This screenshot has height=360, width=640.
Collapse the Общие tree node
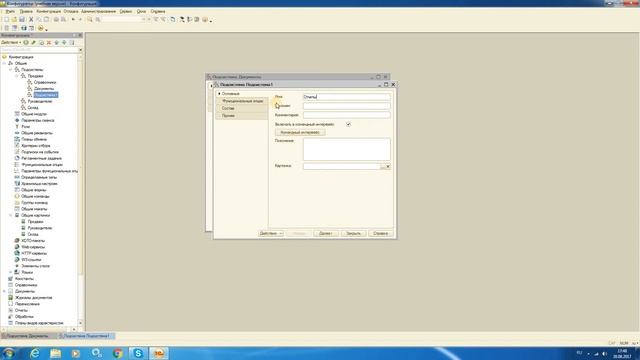(x=4, y=63)
